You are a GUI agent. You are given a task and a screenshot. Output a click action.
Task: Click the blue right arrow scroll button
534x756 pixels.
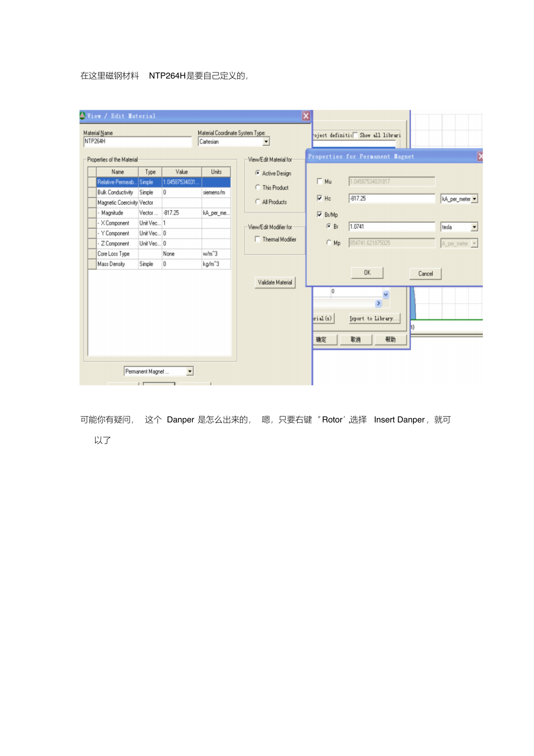point(379,303)
